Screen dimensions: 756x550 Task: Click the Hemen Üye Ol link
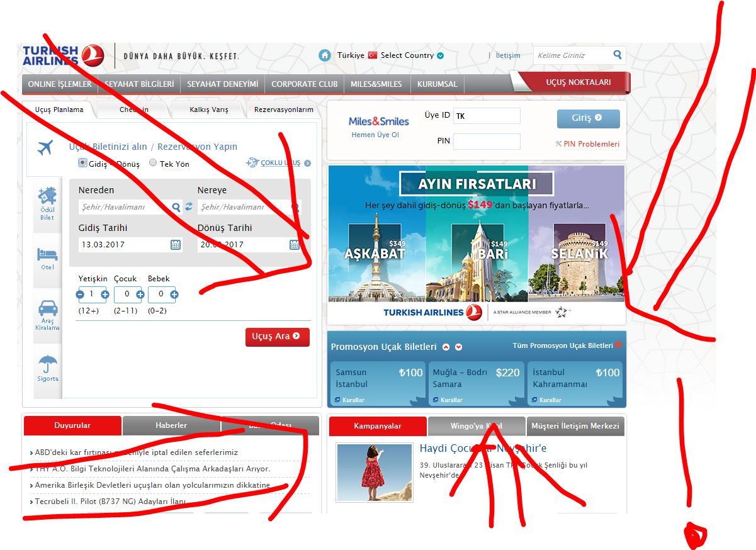tap(375, 135)
